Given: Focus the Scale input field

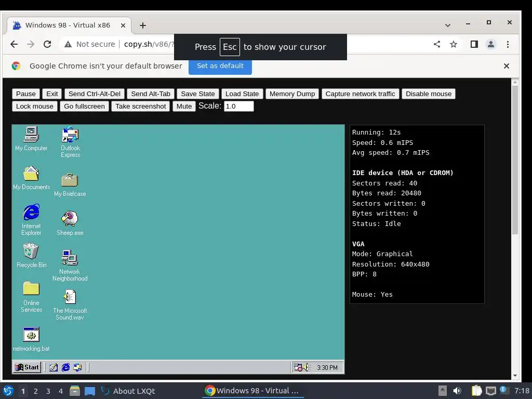Looking at the screenshot, I should click(x=239, y=106).
